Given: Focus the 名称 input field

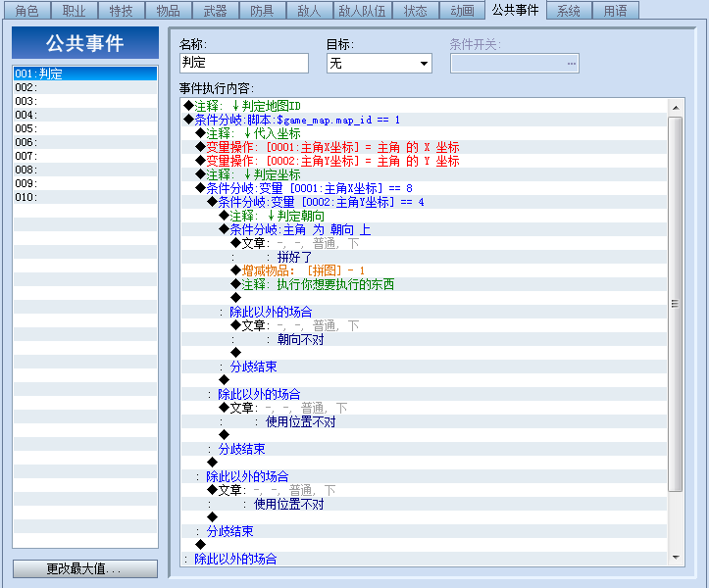Looking at the screenshot, I should (x=244, y=63).
